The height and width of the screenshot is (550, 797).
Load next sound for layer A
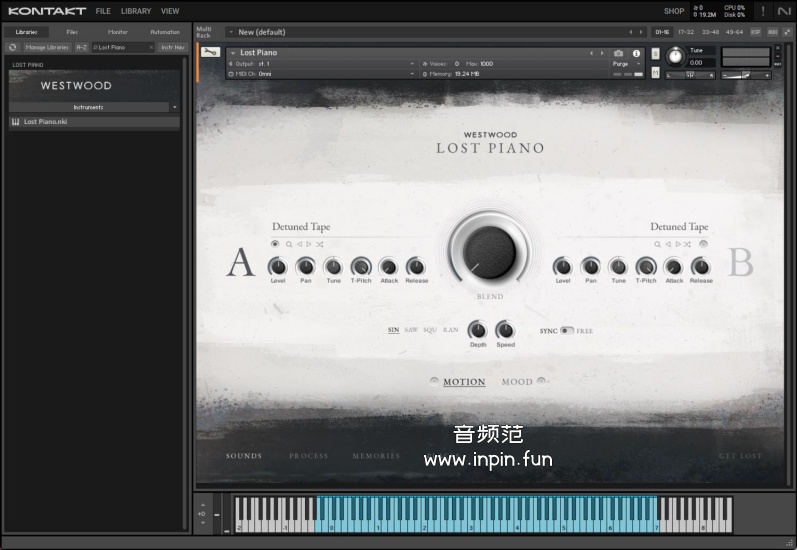[x=309, y=244]
